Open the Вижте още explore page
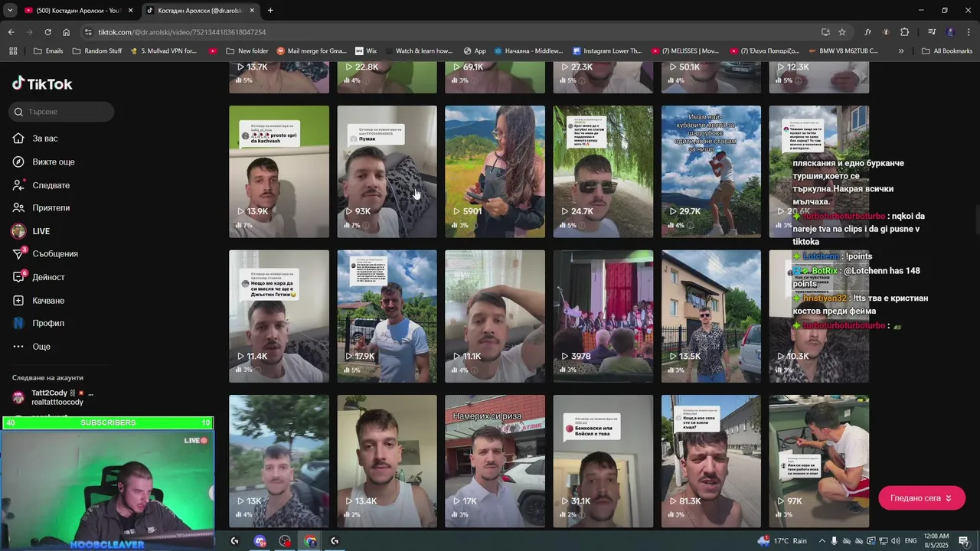Image resolution: width=980 pixels, height=551 pixels. point(53,162)
